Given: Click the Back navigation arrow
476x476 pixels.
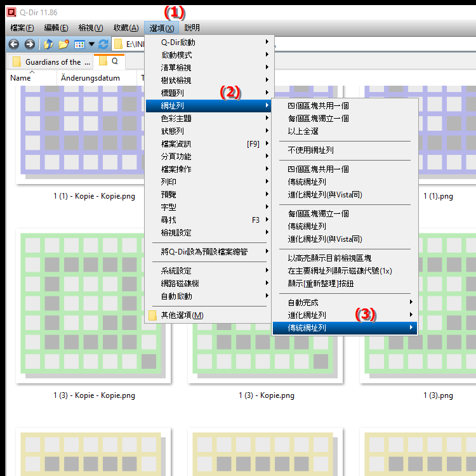Looking at the screenshot, I should (x=13, y=44).
